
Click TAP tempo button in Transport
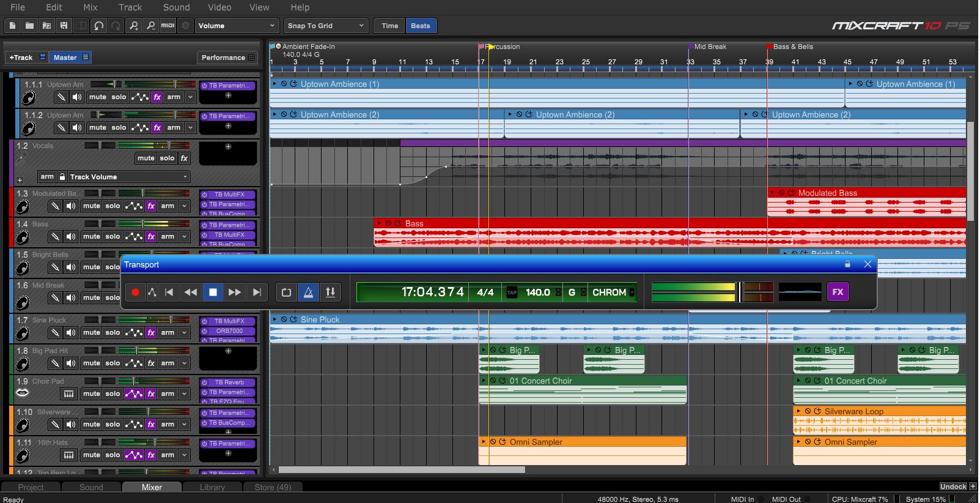click(512, 292)
